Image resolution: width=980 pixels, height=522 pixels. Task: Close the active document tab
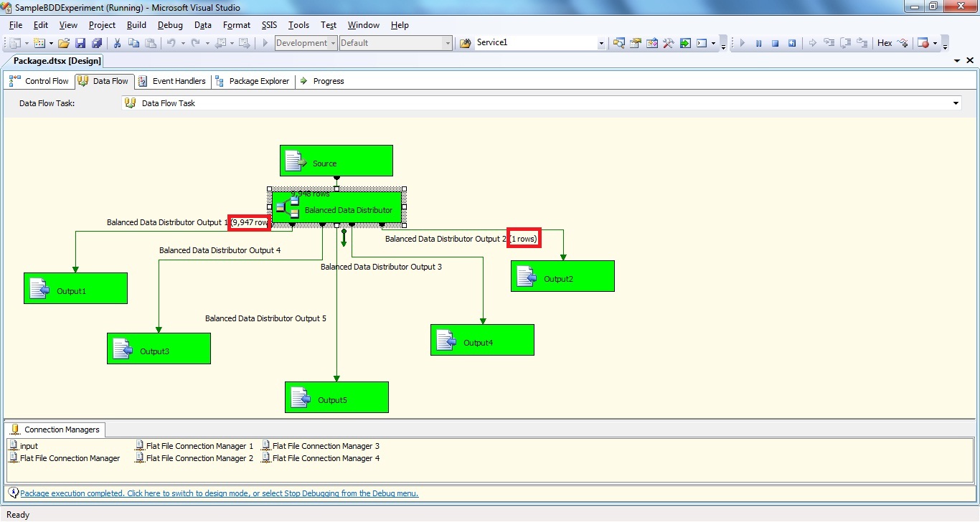[x=970, y=61]
